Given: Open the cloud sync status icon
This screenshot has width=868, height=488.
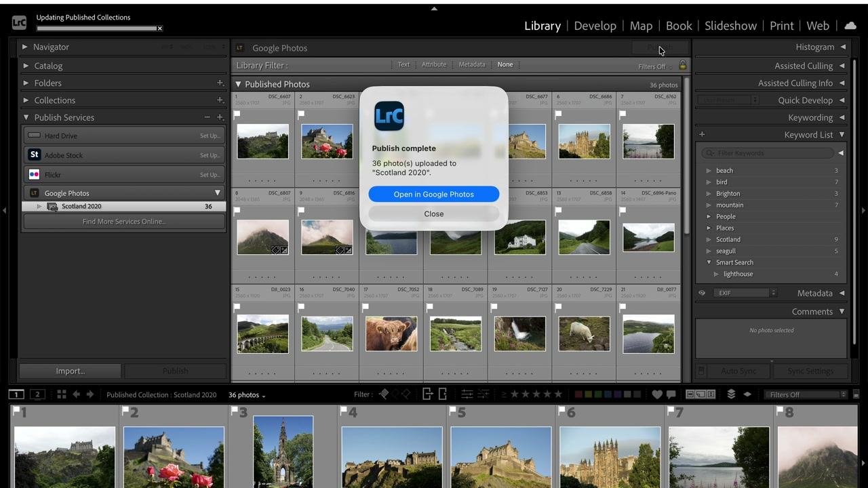Looking at the screenshot, I should (x=850, y=26).
